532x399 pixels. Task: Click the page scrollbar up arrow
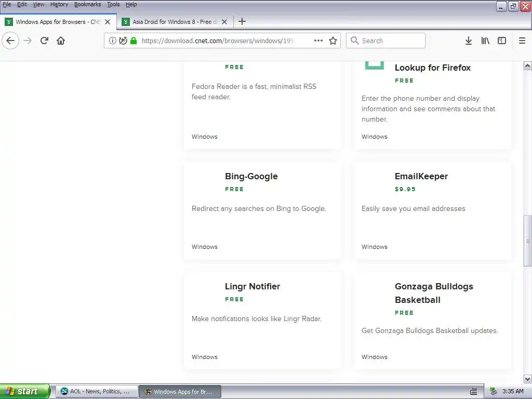tap(528, 65)
